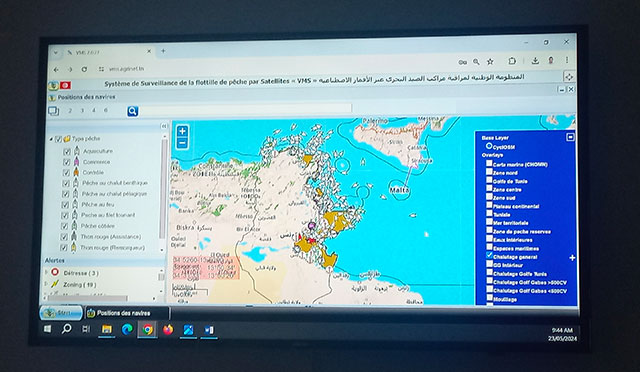
Task: Switch to page 2 in panel toolbar
Action: coord(70,110)
